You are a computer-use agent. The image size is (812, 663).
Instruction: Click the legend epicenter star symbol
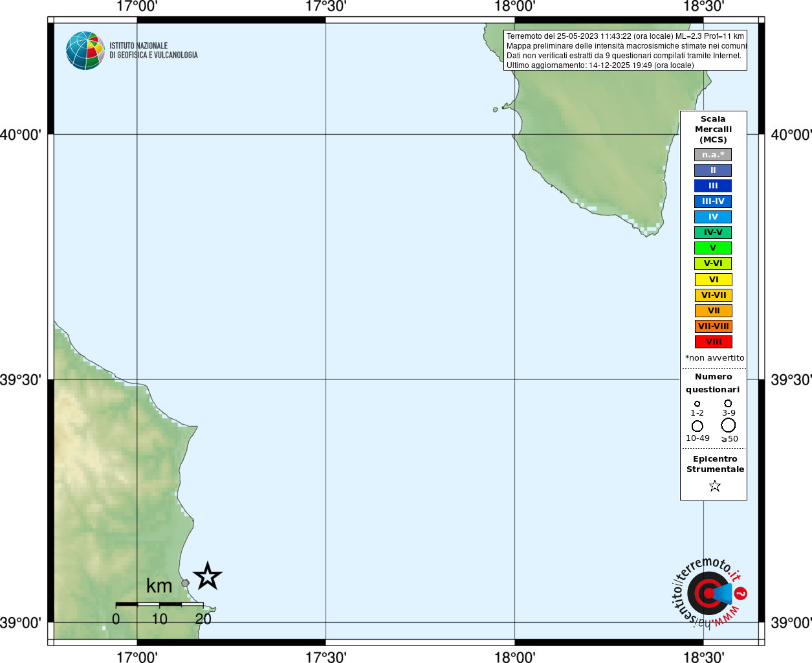715,486
